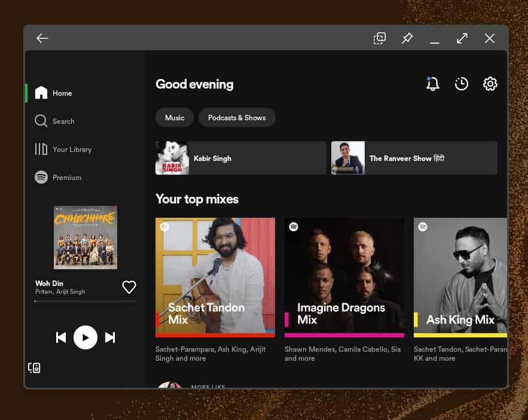Skip to next track
Viewport: 528px width, 420px height.
pyautogui.click(x=110, y=337)
